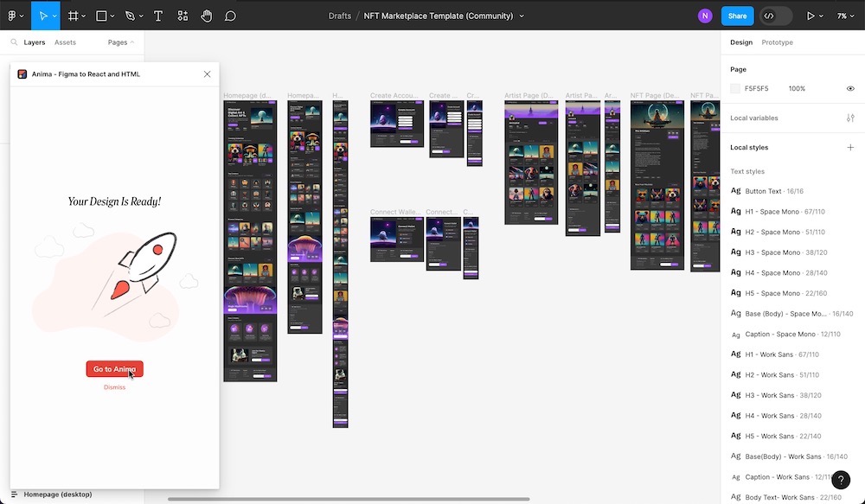Click the Go to Anima button

[x=114, y=369]
